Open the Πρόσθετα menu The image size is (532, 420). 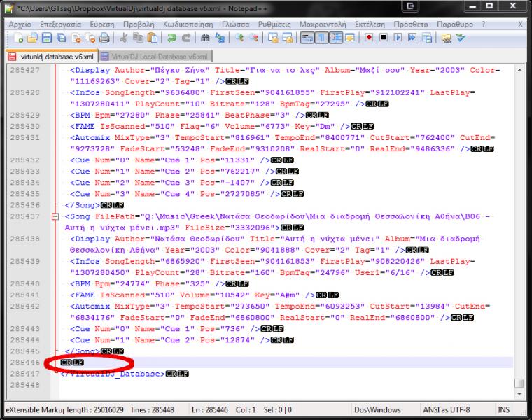411,24
